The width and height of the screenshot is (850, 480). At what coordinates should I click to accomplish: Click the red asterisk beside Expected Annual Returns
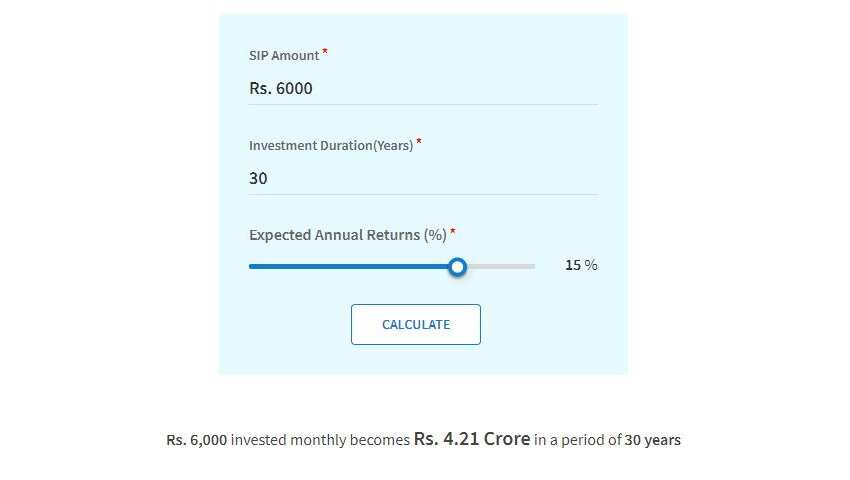(x=453, y=232)
